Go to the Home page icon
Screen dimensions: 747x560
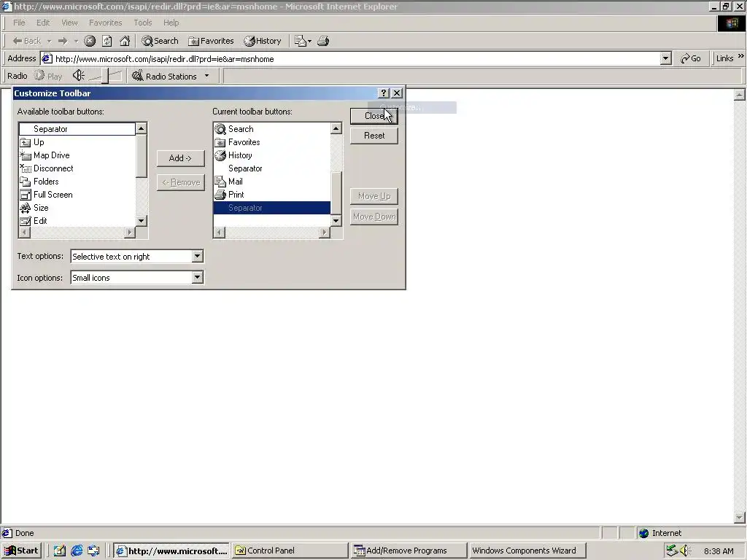(x=125, y=41)
